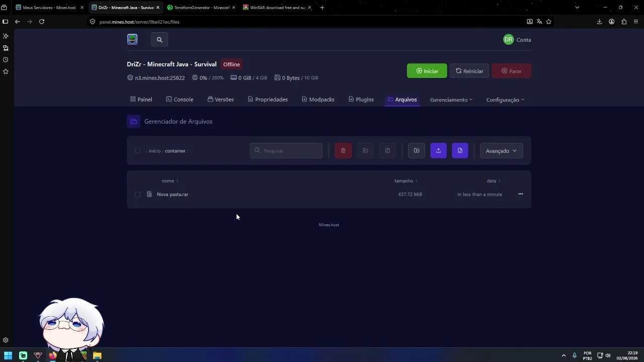Click the Firefox icon in the taskbar
The image size is (644, 362).
tap(53, 355)
